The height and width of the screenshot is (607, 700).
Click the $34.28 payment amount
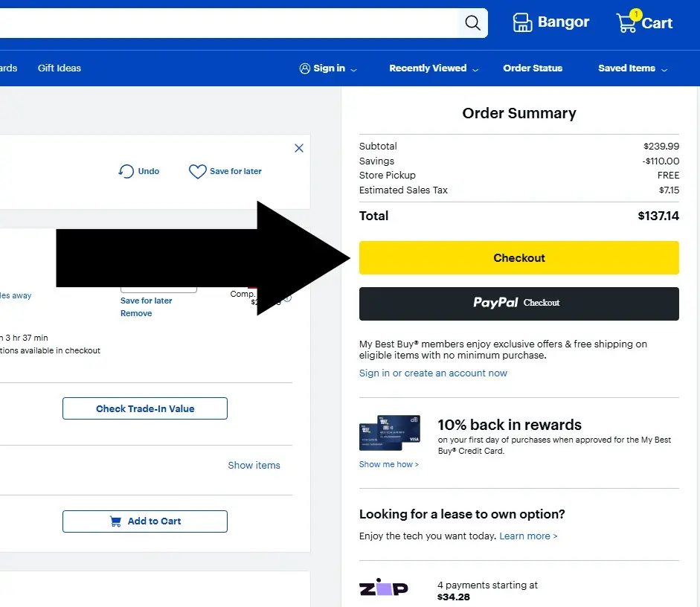(454, 597)
